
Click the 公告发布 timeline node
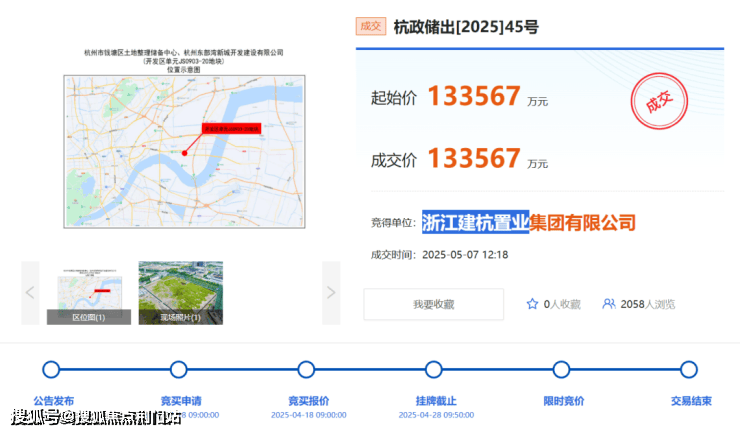pos(51,370)
